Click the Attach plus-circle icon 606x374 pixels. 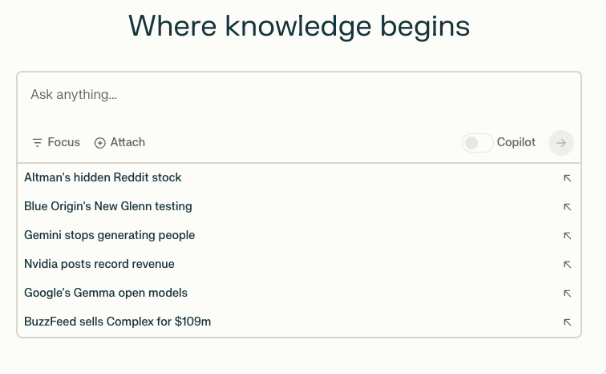click(x=100, y=143)
